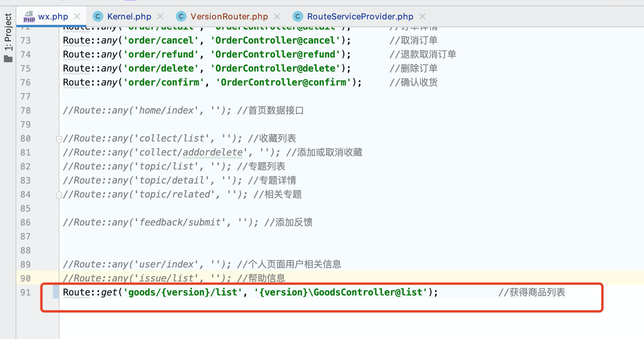Click line number 85 in the gutter
This screenshot has width=644, height=339.
coord(25,208)
